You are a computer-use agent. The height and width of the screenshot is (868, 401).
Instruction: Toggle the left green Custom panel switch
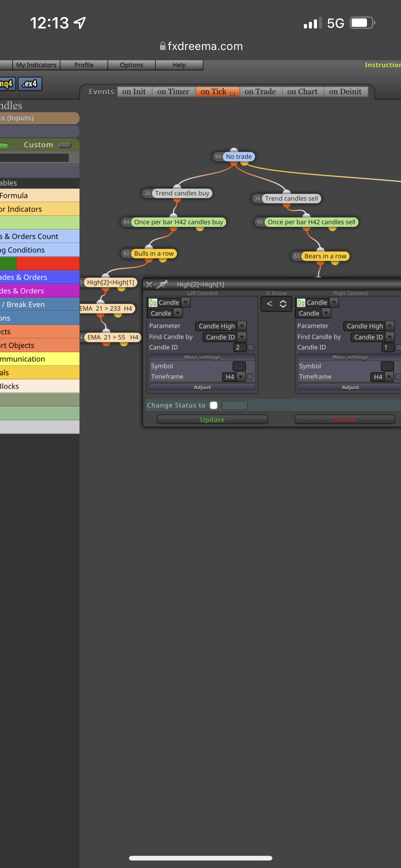point(4,145)
